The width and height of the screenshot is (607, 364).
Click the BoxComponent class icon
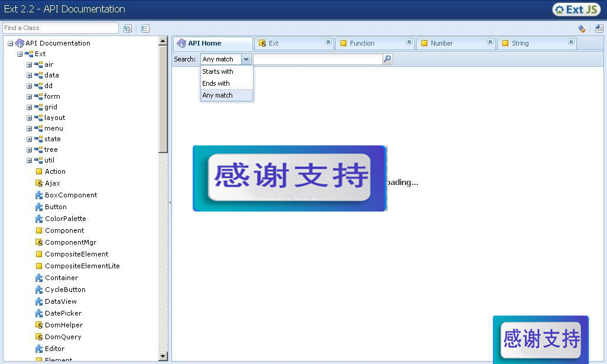pos(38,195)
